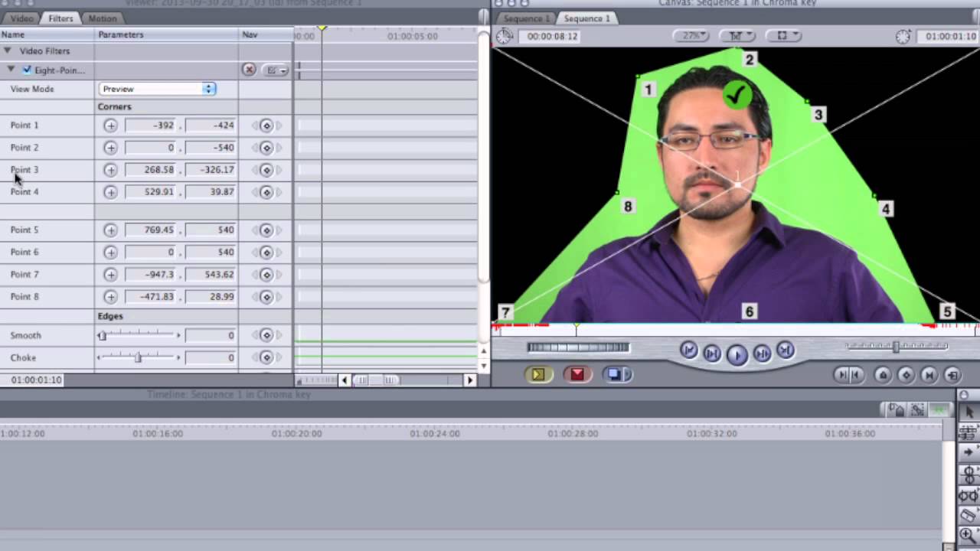Click the Point 3 Y value field -326.17
Image resolution: width=980 pixels, height=551 pixels.
click(210, 169)
